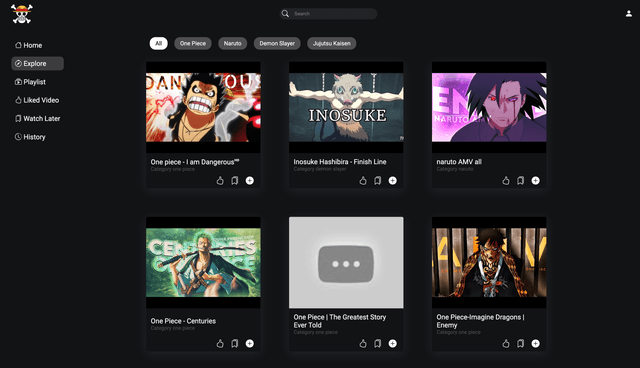640x368 pixels.
Task: Save Inosuke Hashibira video to watch later
Action: tap(378, 180)
